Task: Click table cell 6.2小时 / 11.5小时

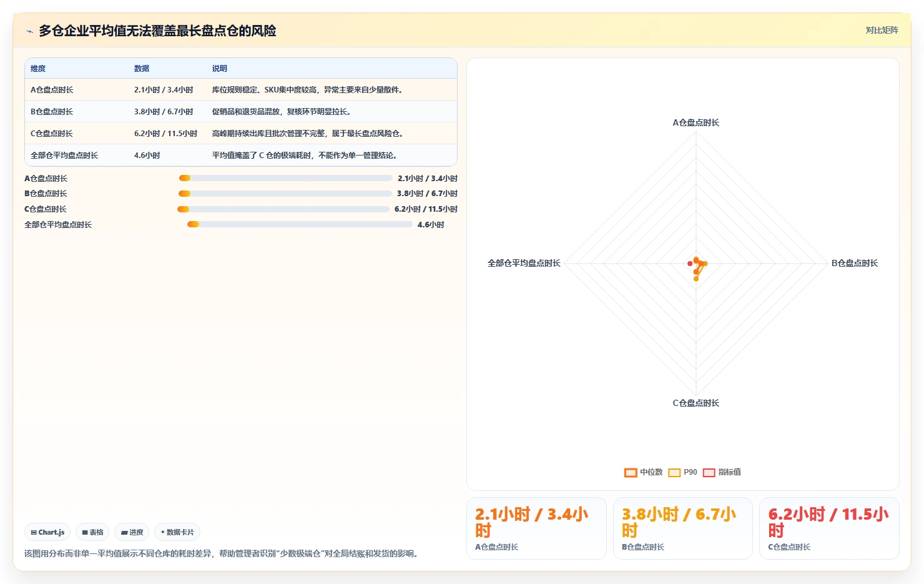Action: pyautogui.click(x=165, y=134)
